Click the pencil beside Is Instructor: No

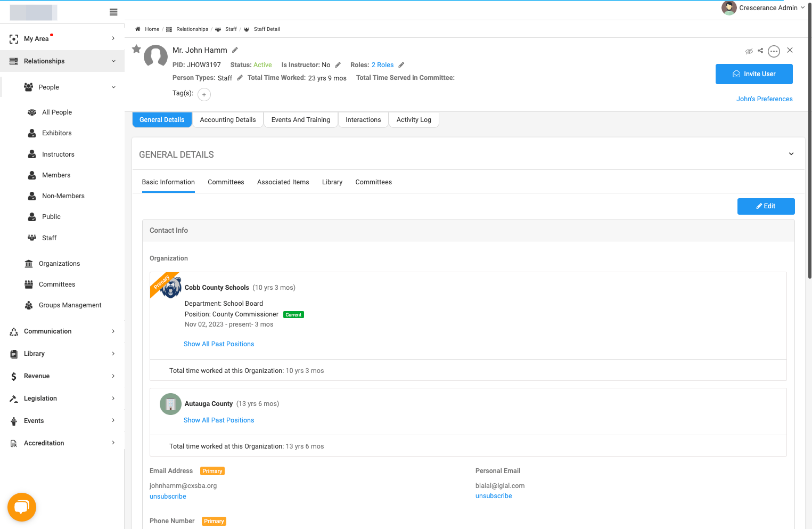[338, 65]
